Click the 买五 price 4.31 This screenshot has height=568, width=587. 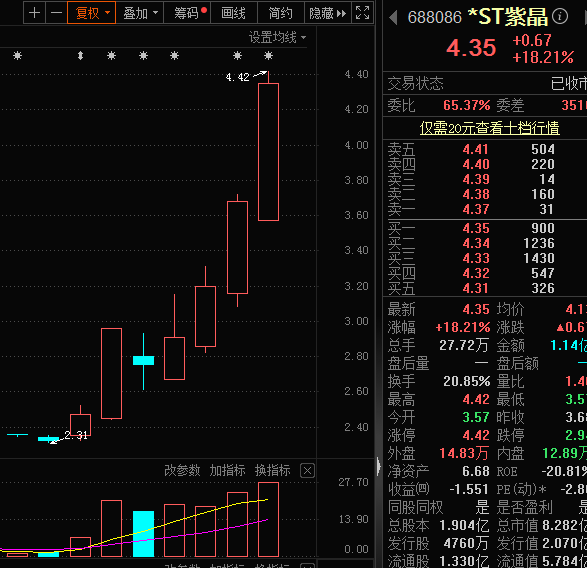point(475,288)
